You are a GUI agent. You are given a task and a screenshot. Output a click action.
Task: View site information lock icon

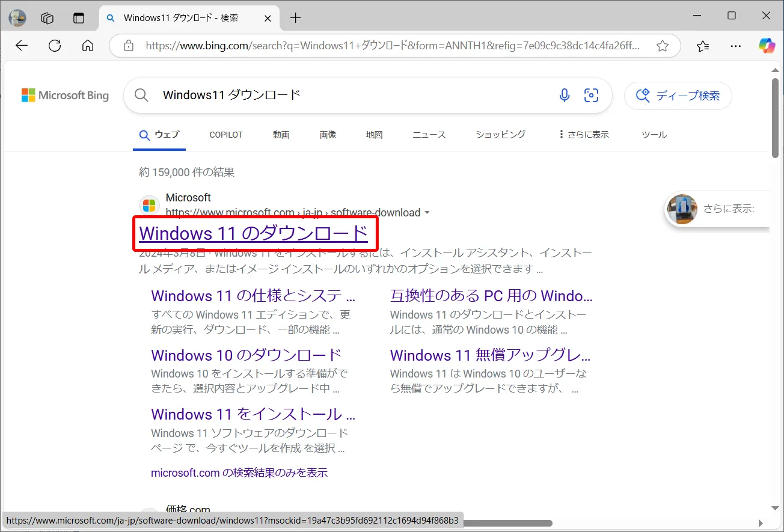127,46
